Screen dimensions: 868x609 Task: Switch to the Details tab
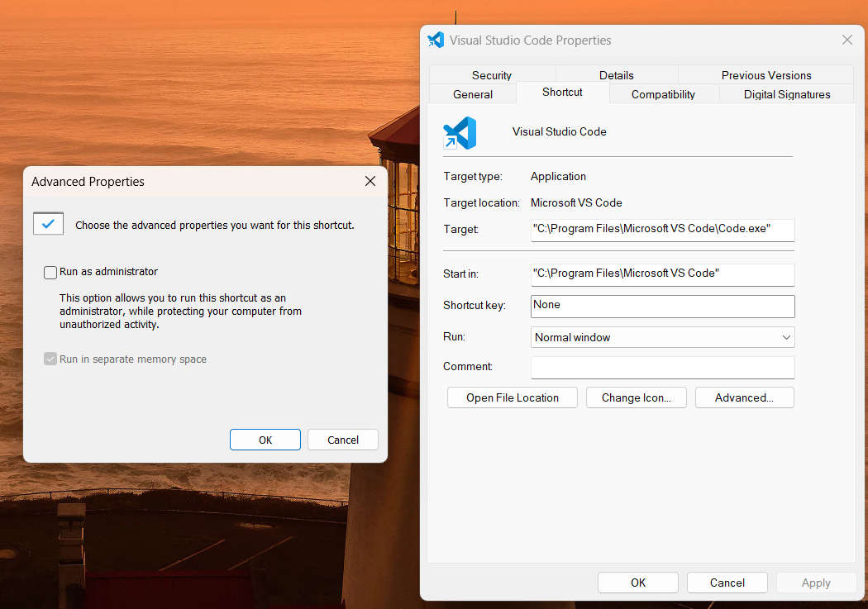pos(616,75)
